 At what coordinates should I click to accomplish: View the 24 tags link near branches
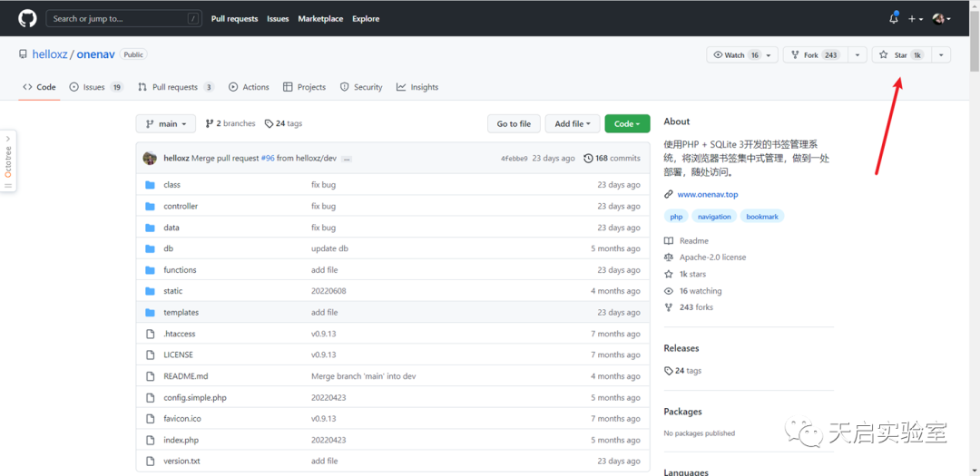tap(283, 123)
